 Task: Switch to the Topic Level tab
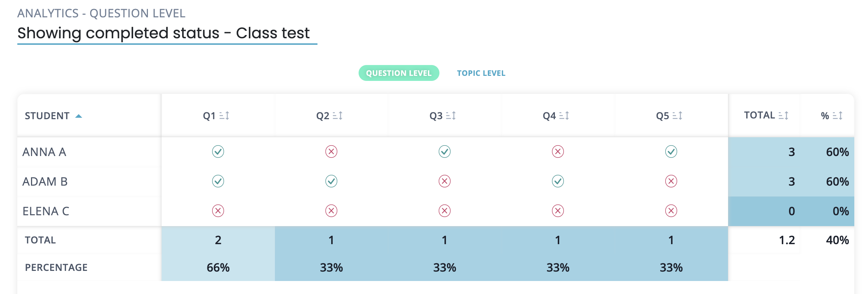point(481,73)
